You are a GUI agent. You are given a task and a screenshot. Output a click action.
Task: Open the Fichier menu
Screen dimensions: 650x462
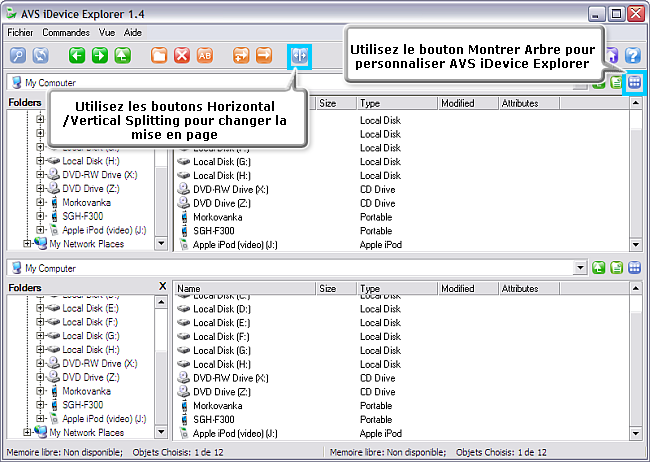20,32
